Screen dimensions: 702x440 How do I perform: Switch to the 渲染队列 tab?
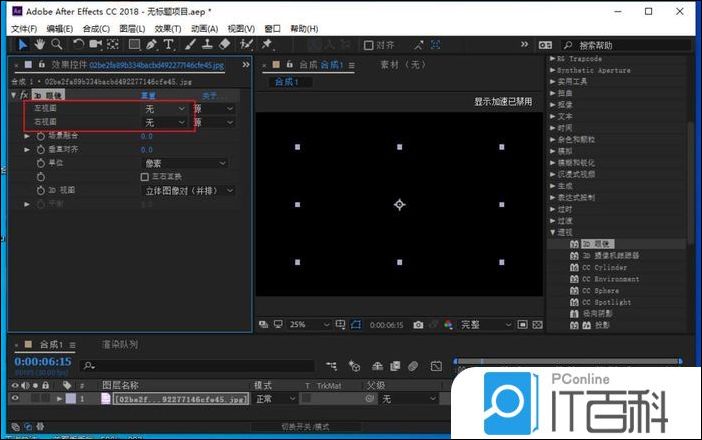(119, 345)
